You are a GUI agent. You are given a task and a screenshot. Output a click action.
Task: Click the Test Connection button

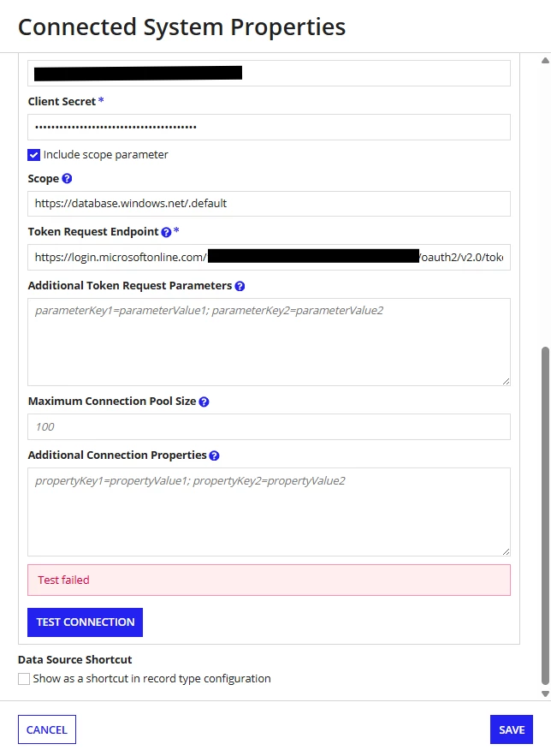86,622
